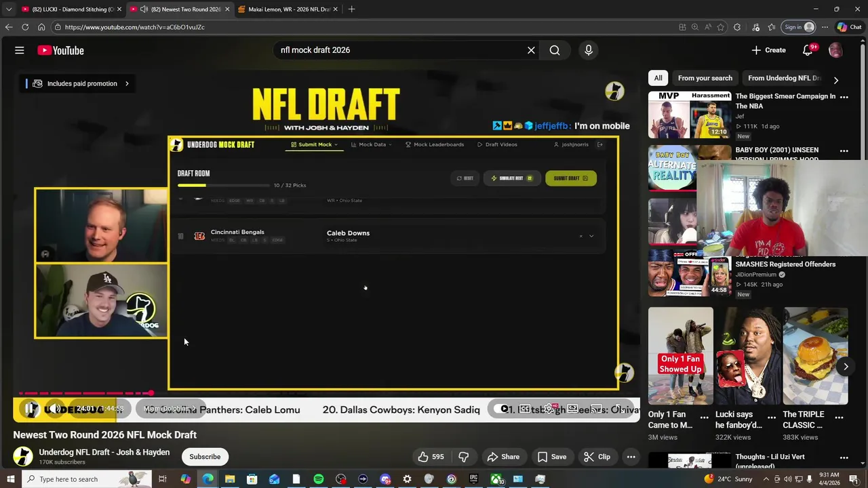Open the SMASHES Registered Offenders video title

pyautogui.click(x=785, y=264)
